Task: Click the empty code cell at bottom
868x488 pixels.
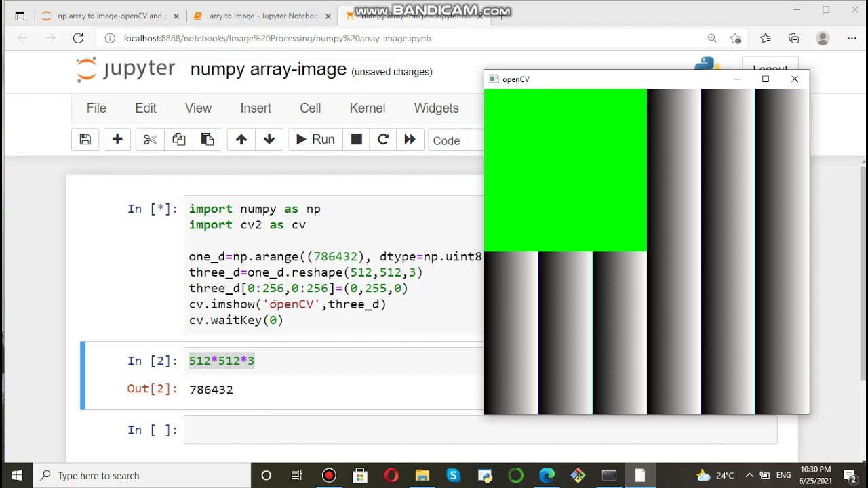Action: click(480, 430)
